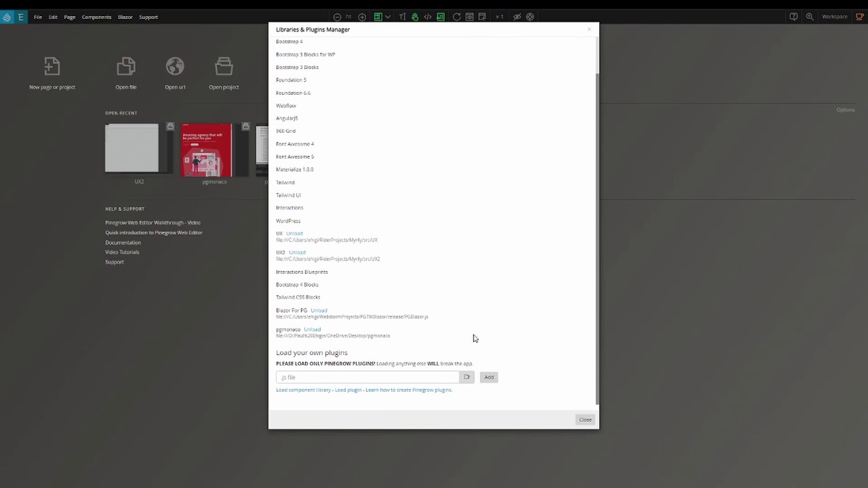Open Learn how to create Pinegrow plugins
Viewport: 868px width, 488px height.
pos(409,390)
